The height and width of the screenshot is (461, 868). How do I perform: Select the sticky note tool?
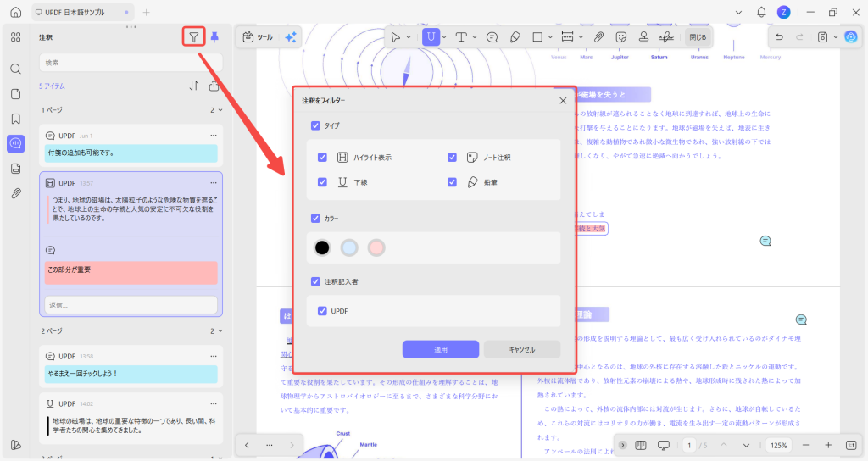pos(492,37)
